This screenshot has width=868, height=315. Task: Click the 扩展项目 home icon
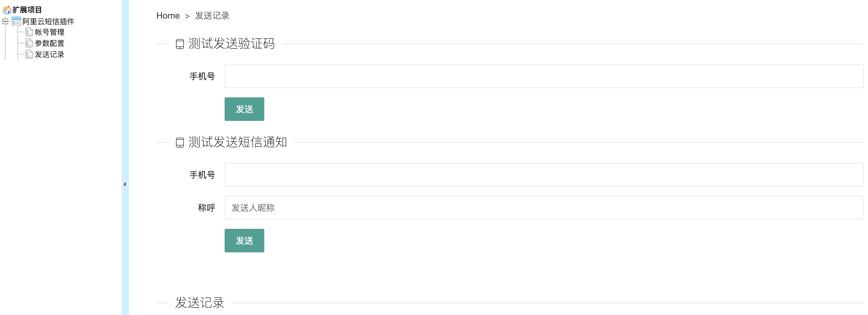coord(7,10)
